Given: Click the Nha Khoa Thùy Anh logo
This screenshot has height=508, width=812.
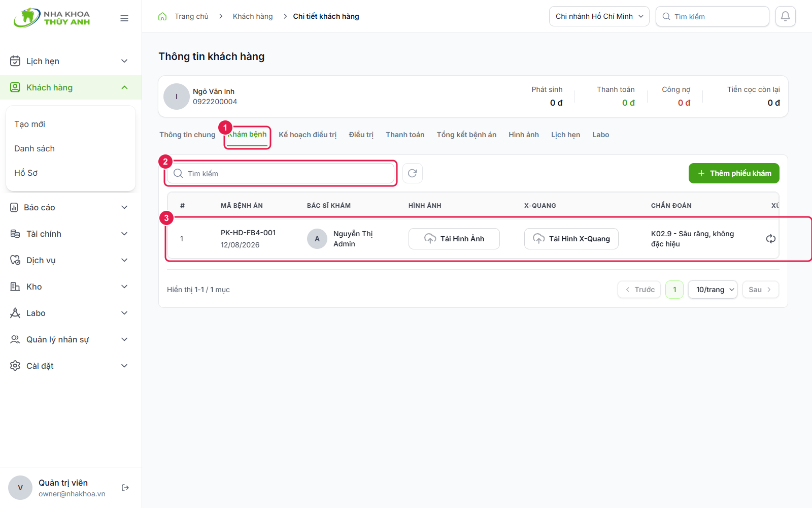Looking at the screenshot, I should pyautogui.click(x=52, y=18).
